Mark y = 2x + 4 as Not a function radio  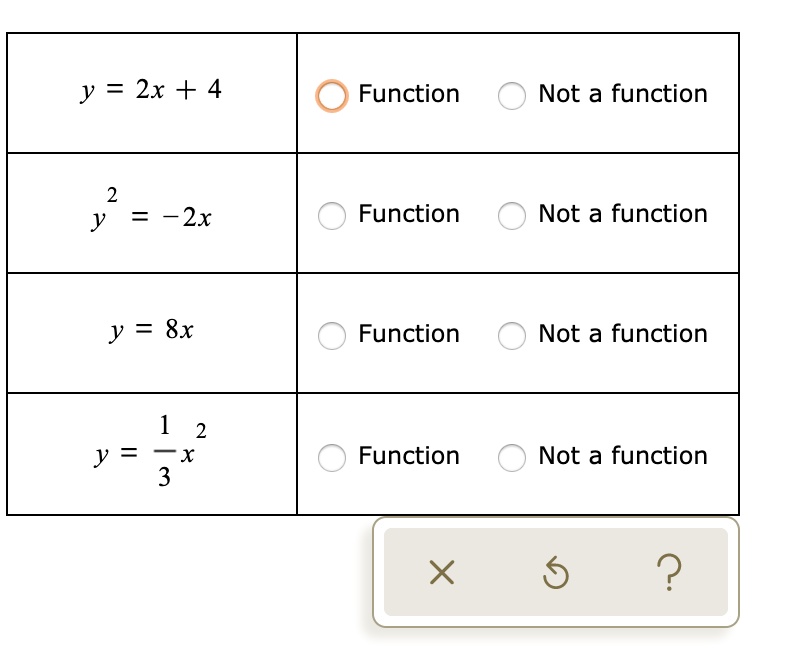(512, 95)
